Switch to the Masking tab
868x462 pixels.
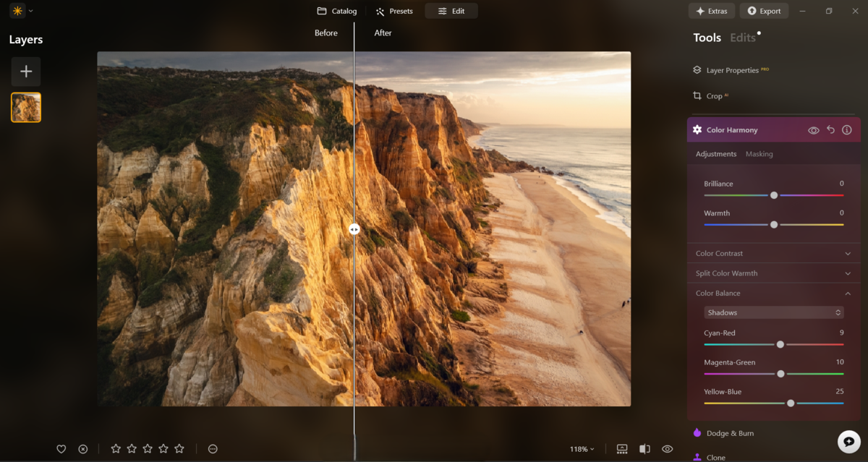point(758,153)
